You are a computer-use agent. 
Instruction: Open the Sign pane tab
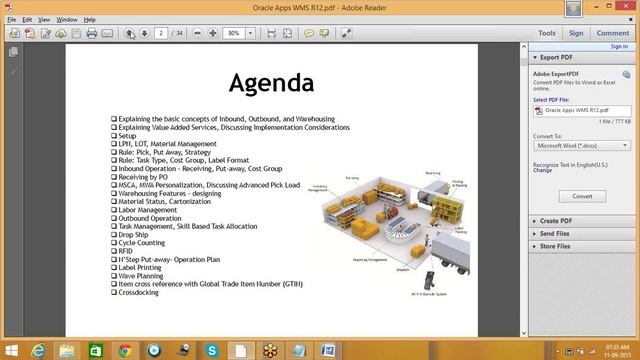coord(576,33)
